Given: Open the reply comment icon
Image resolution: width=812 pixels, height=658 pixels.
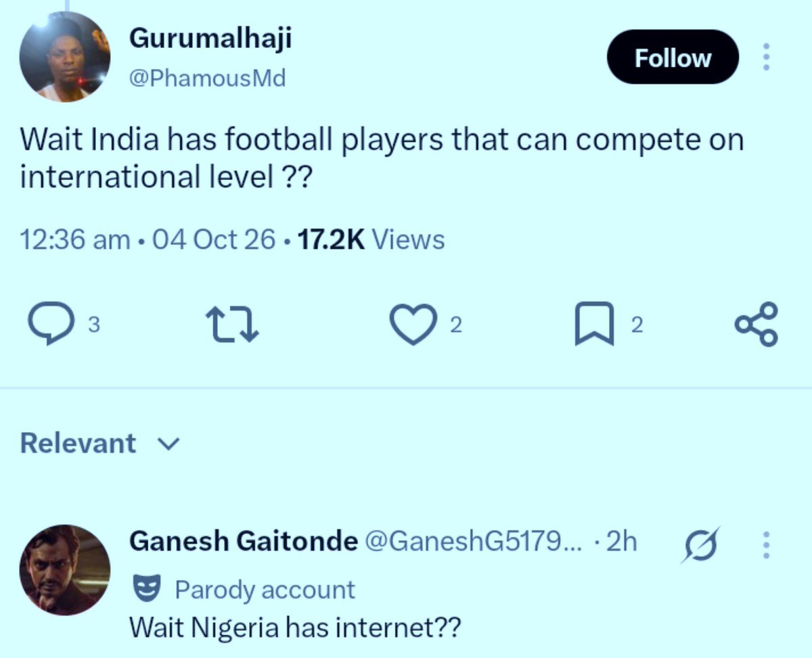Looking at the screenshot, I should 49,325.
